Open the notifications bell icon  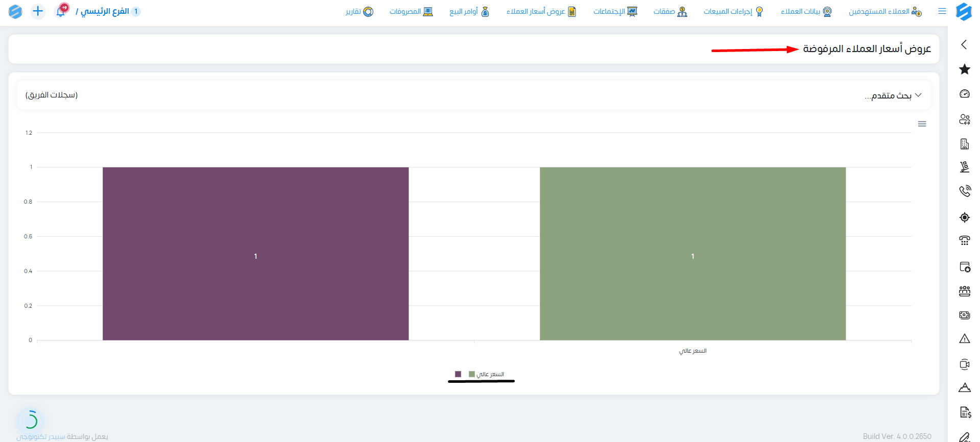pos(61,11)
